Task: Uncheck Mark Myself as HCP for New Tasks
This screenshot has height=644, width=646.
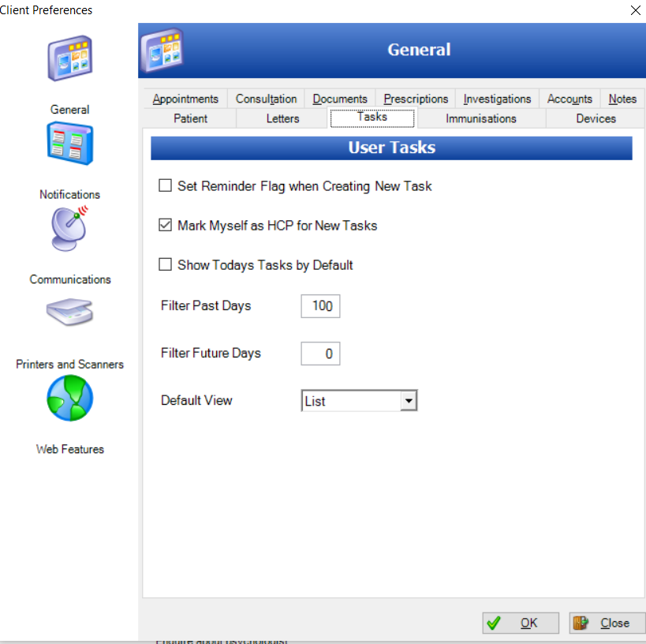Action: pos(165,226)
